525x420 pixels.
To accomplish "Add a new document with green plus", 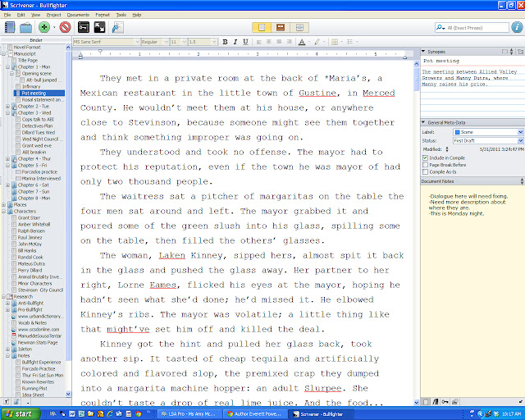I will click(44, 27).
